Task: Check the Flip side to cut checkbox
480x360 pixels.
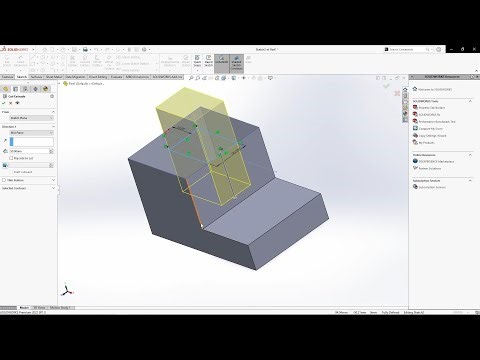Action: (11, 158)
